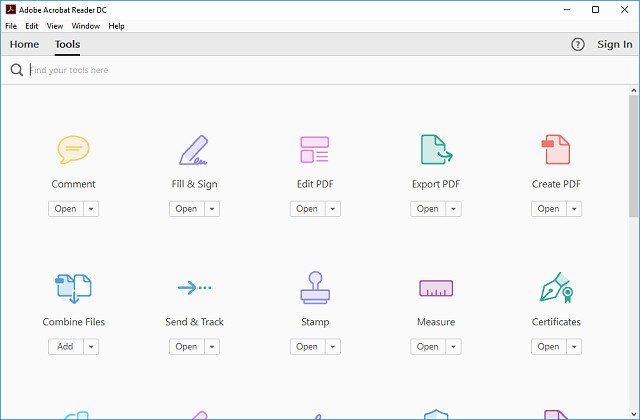Expand the Measure dropdown arrow
This screenshot has height=420, width=640.
(453, 347)
